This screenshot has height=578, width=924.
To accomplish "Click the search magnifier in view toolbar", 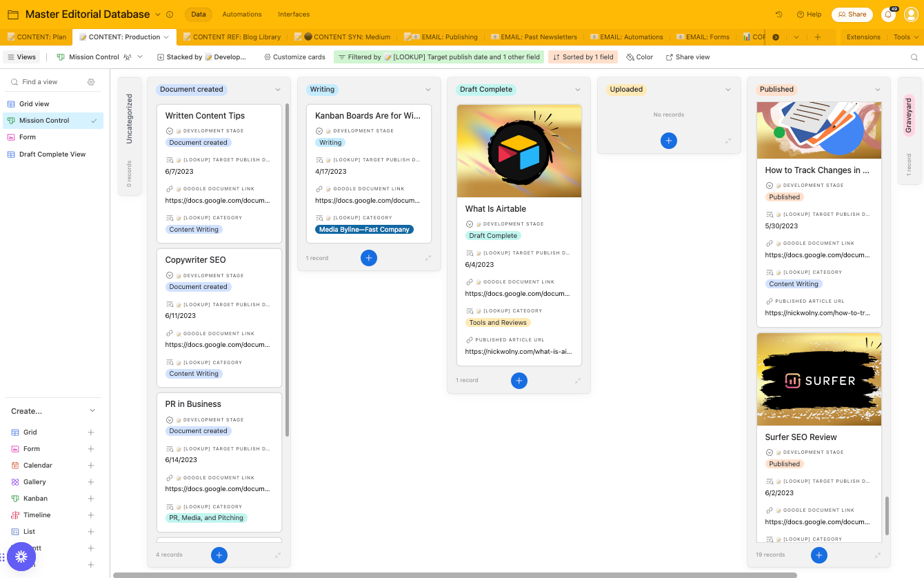I will point(914,57).
